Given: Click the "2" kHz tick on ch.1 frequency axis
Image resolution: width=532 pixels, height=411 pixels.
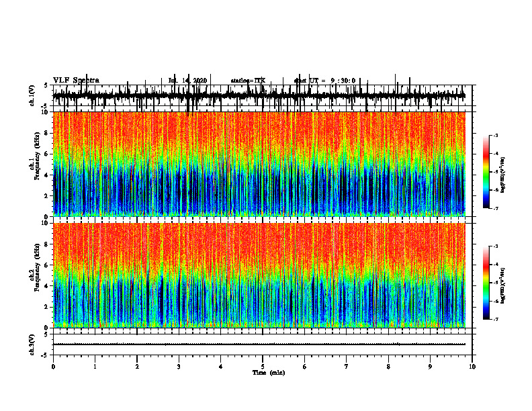Looking at the screenshot, I should tap(47, 196).
